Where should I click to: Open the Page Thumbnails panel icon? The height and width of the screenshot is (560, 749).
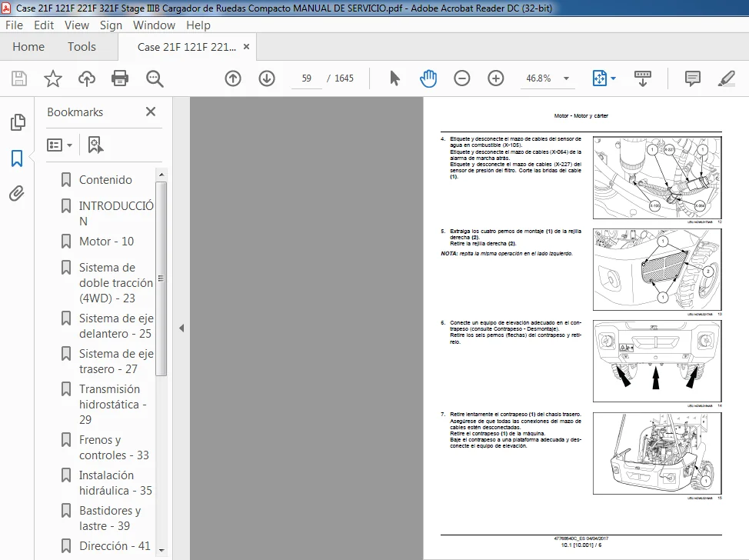click(18, 122)
